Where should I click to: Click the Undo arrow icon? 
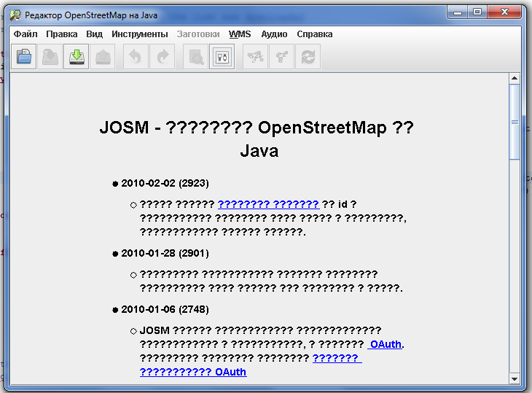click(136, 57)
